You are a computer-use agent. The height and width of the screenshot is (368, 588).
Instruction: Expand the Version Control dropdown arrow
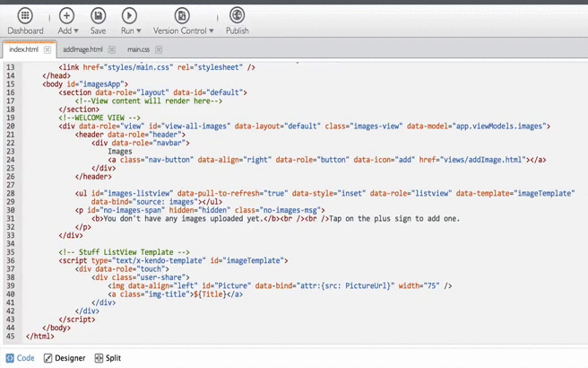coord(212,31)
